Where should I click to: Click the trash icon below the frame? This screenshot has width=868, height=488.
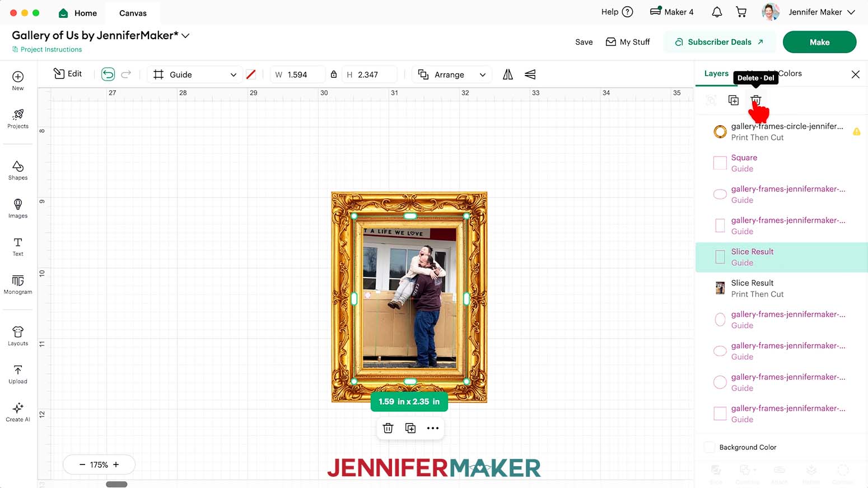(x=388, y=428)
